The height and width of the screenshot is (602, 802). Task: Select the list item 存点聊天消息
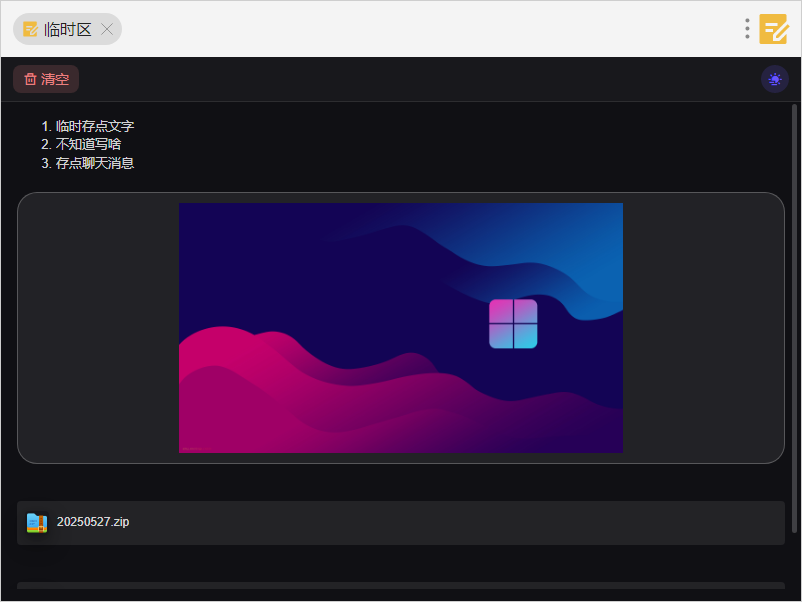[95, 163]
